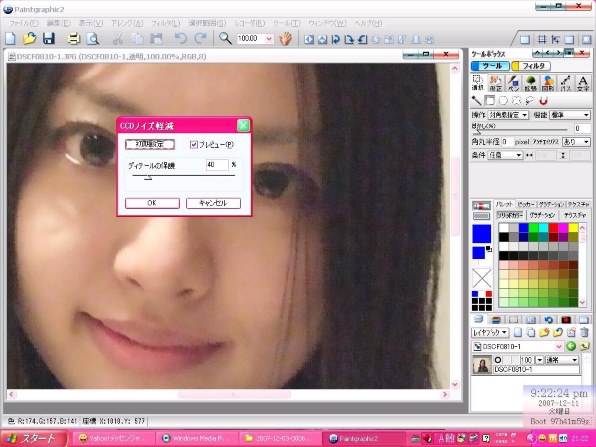
Task: Toggle the プレビュー(P) checkbox
Action: click(194, 144)
